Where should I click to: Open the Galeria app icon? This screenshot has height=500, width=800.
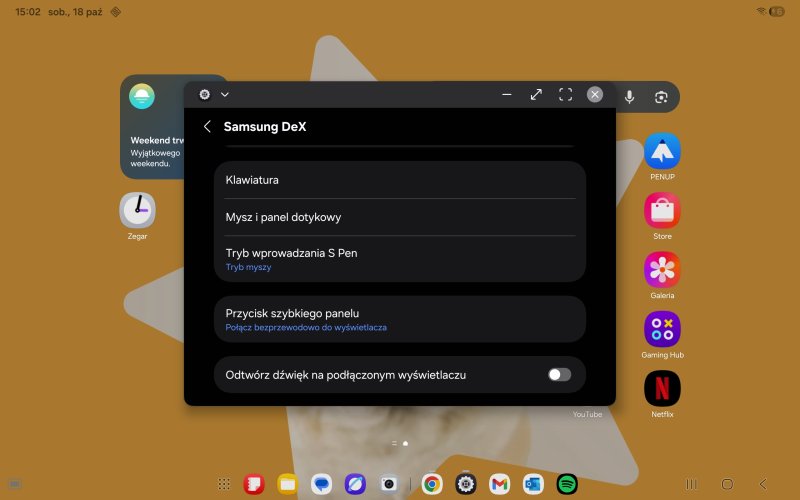pos(662,269)
